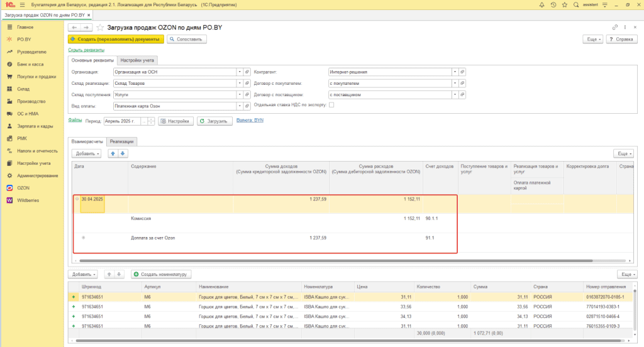
Task: Open Вид оплаты field's open-form icon
Action: [x=247, y=106]
